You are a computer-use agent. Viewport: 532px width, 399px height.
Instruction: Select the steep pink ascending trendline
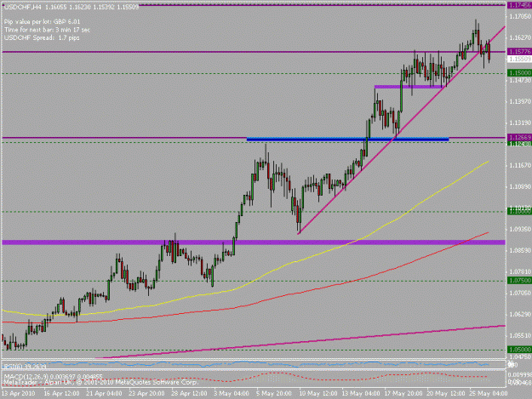click(x=402, y=129)
